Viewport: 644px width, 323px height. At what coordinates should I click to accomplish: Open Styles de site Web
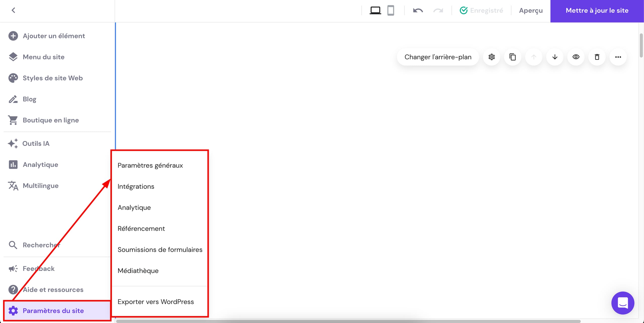[x=53, y=78]
